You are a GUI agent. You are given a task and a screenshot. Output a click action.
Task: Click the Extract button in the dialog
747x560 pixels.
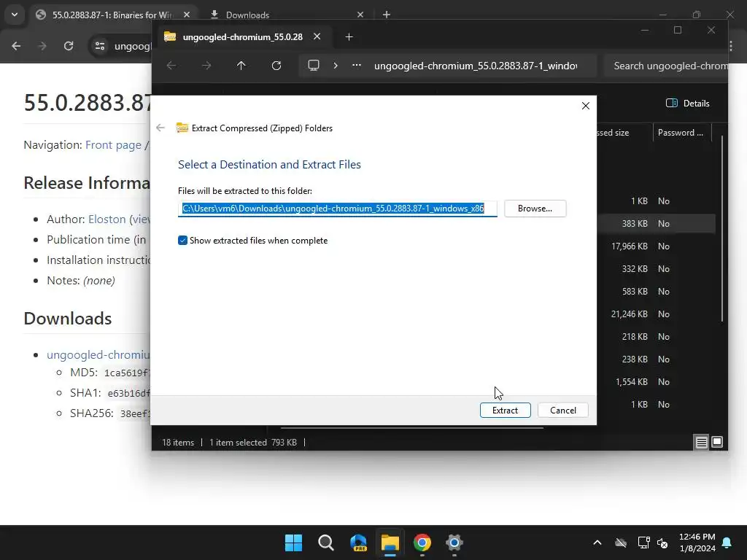point(505,410)
